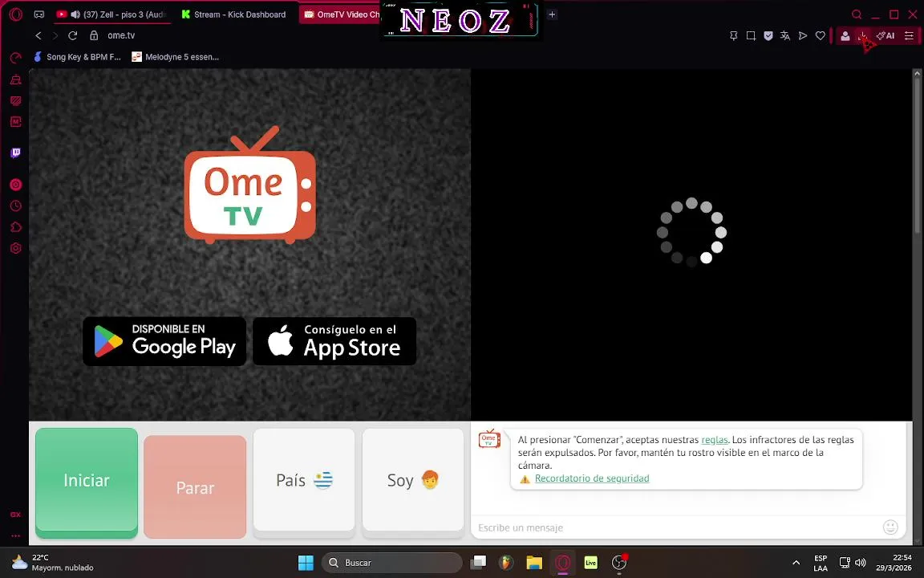Viewport: 924px width, 578px height.
Task: Open the AI assistant button
Action: [885, 36]
